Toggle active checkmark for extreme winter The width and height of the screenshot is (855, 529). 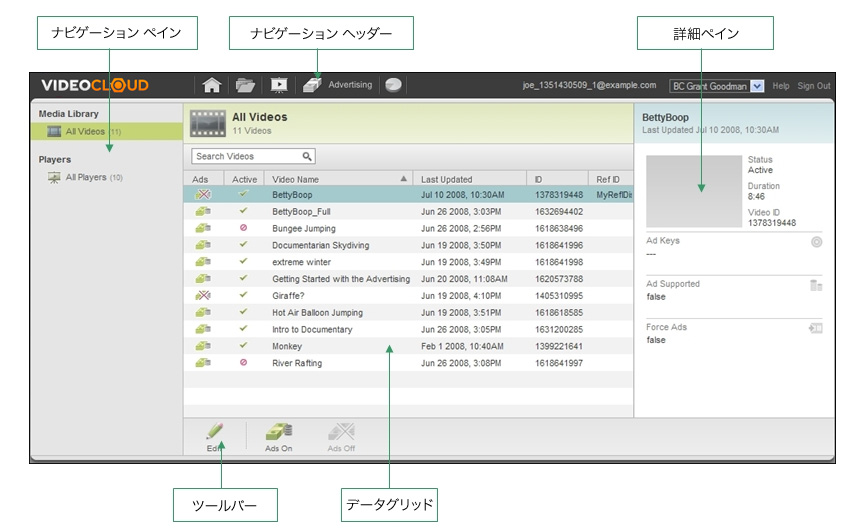(244, 261)
